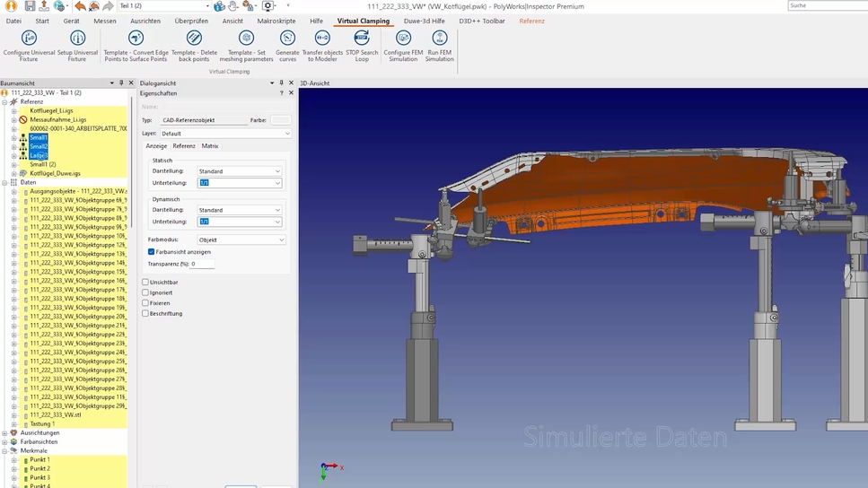Enable the Unsichtbar checkbox
The image size is (868, 488).
(x=145, y=283)
